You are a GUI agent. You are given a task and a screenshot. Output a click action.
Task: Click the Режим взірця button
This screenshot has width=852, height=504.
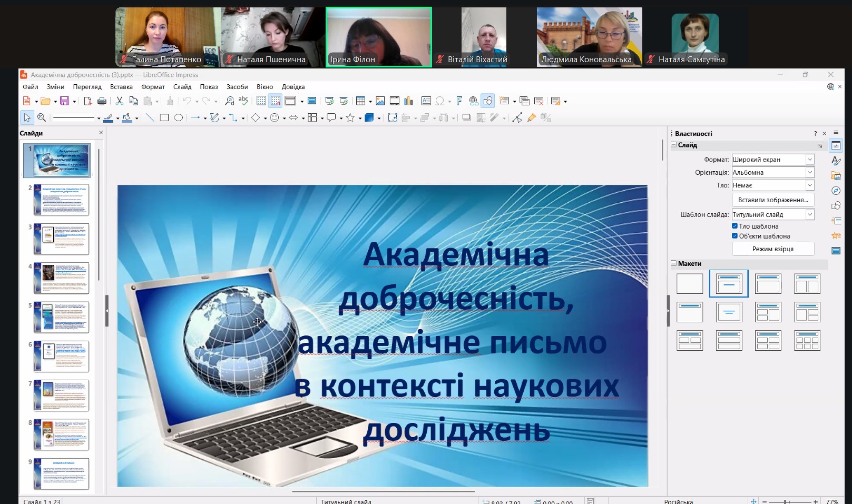point(772,249)
